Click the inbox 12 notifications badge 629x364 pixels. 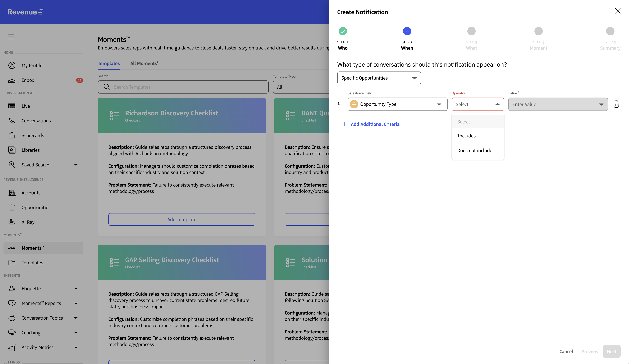pyautogui.click(x=80, y=80)
